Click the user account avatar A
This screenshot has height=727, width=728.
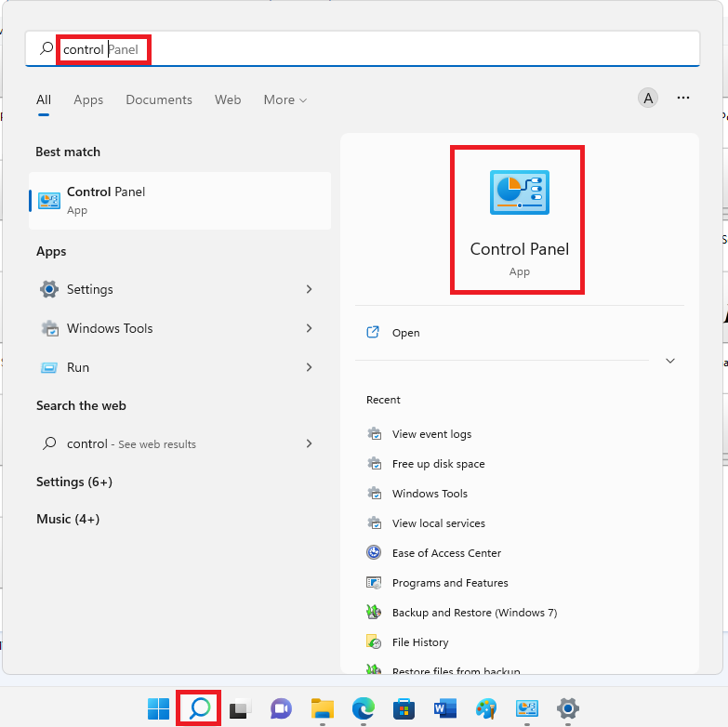coord(648,98)
